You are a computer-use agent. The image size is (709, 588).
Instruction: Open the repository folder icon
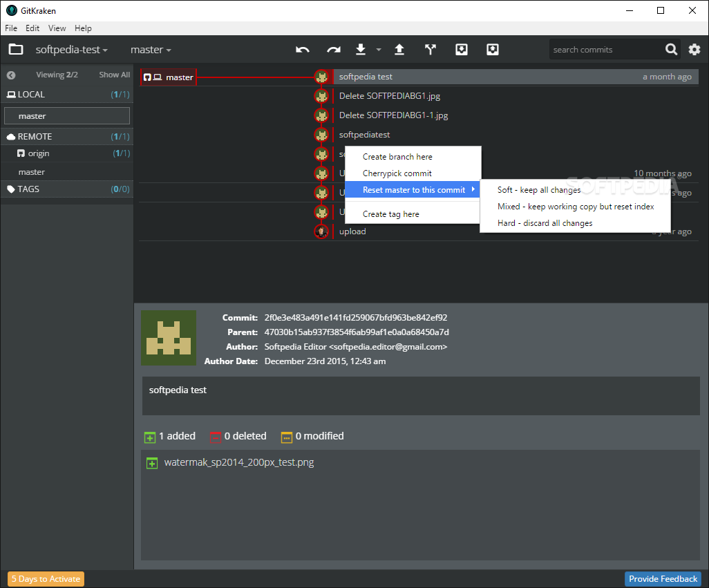point(16,49)
